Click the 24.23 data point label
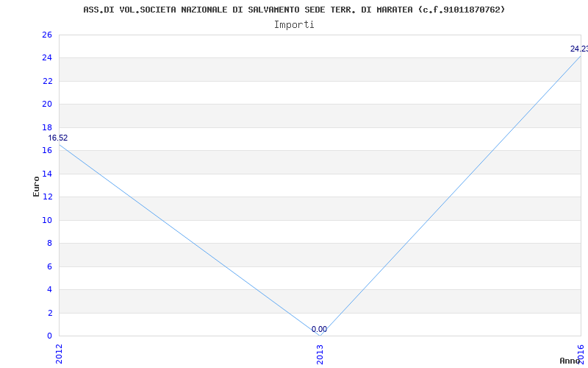Viewport: 588px width, 368px height. click(x=579, y=49)
